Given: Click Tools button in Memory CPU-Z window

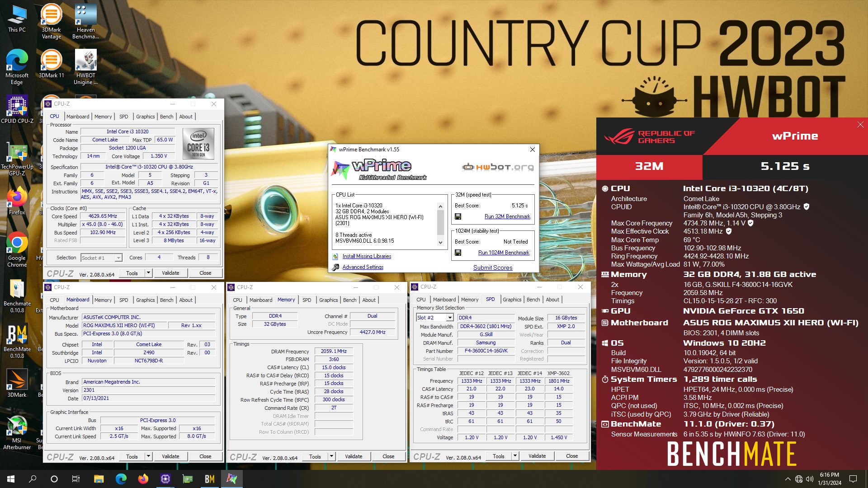Looking at the screenshot, I should (x=315, y=456).
